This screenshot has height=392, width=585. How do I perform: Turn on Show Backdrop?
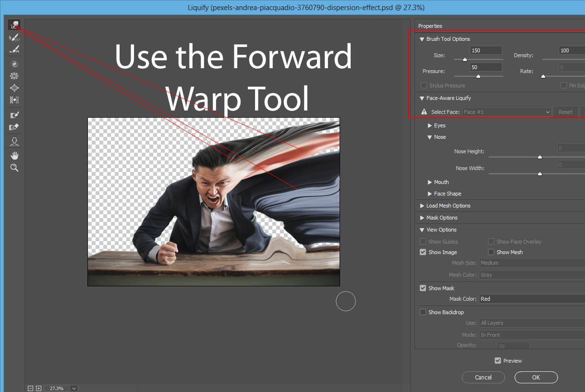click(x=423, y=312)
